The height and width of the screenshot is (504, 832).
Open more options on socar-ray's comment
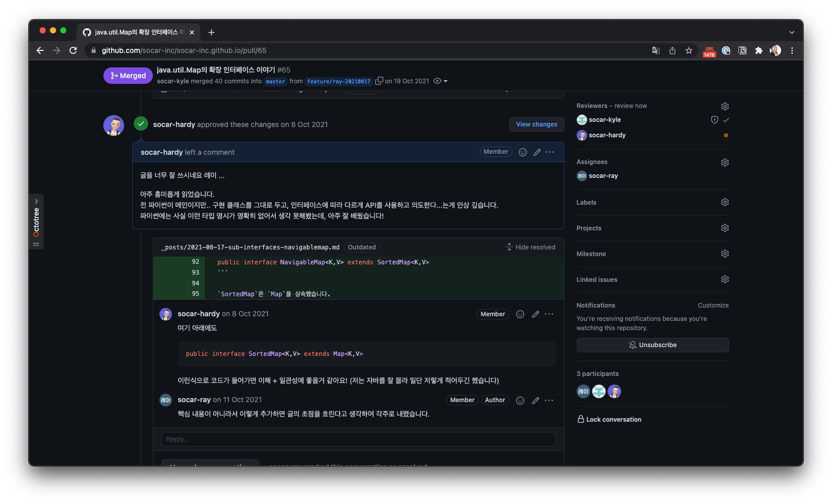pos(549,401)
